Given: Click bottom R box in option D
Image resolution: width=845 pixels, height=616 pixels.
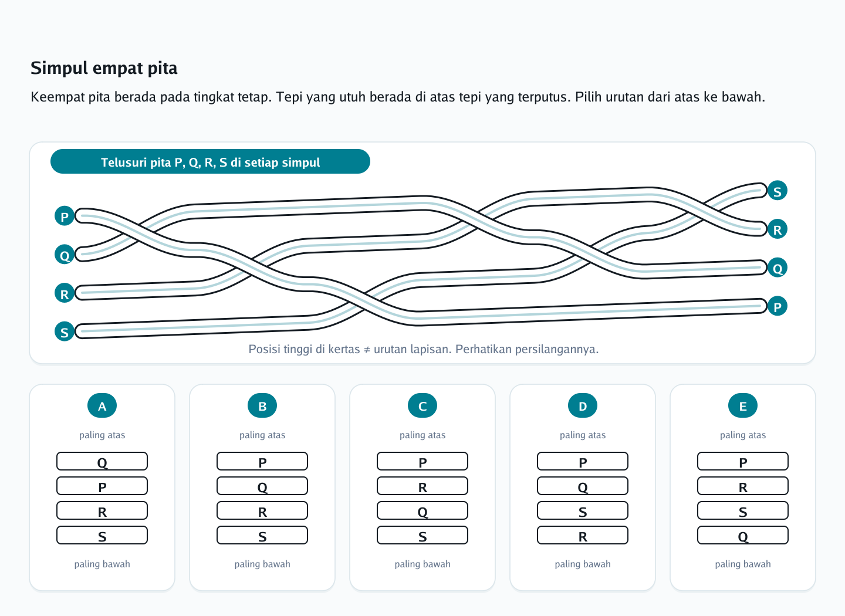Looking at the screenshot, I should [583, 535].
